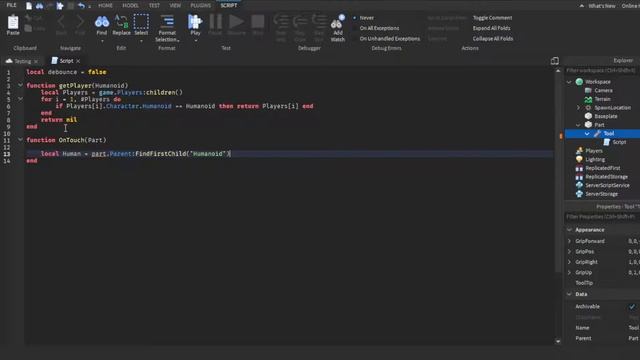Select On Unhandled Exceptions option
The width and height of the screenshot is (640, 360).
(389, 39)
